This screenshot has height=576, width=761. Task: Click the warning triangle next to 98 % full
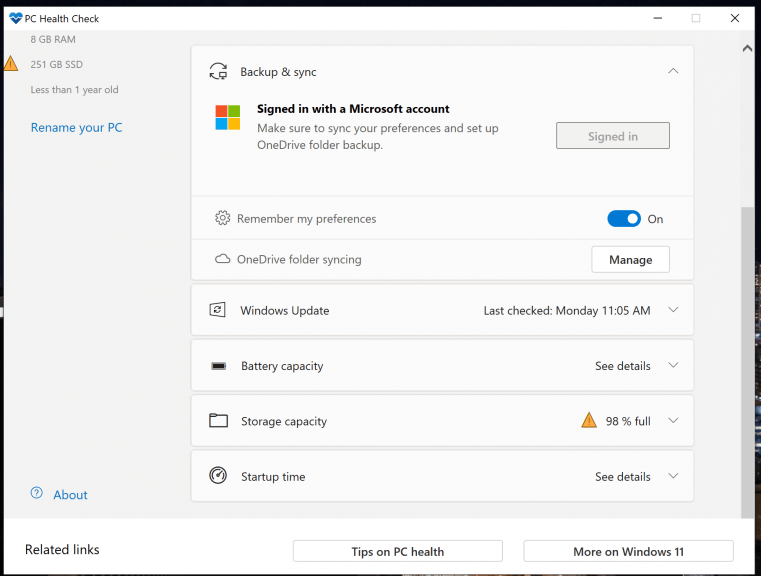pyautogui.click(x=589, y=420)
